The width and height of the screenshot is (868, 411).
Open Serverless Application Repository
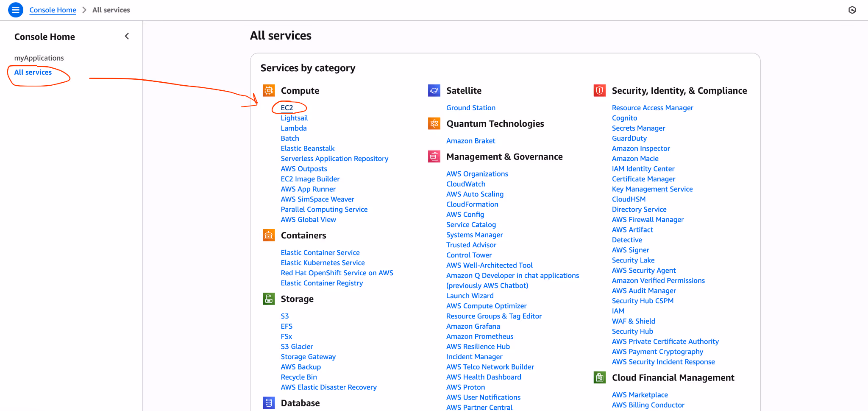point(334,159)
